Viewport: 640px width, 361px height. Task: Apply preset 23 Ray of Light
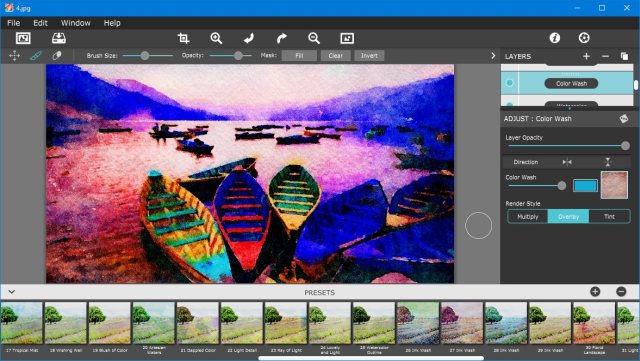[x=286, y=323]
